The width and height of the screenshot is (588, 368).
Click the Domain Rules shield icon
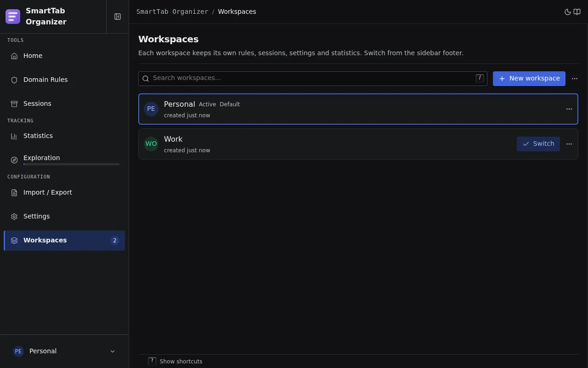[14, 80]
